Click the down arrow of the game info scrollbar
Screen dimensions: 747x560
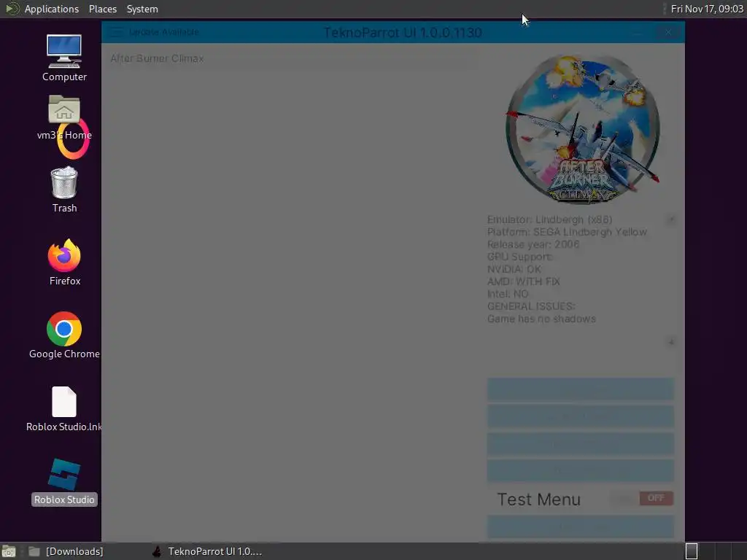pyautogui.click(x=671, y=342)
